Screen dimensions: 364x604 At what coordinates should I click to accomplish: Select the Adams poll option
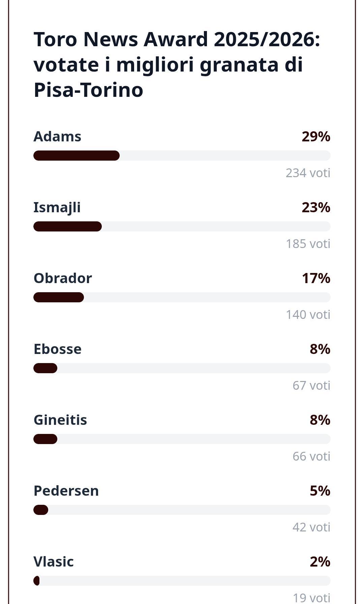[x=57, y=137]
